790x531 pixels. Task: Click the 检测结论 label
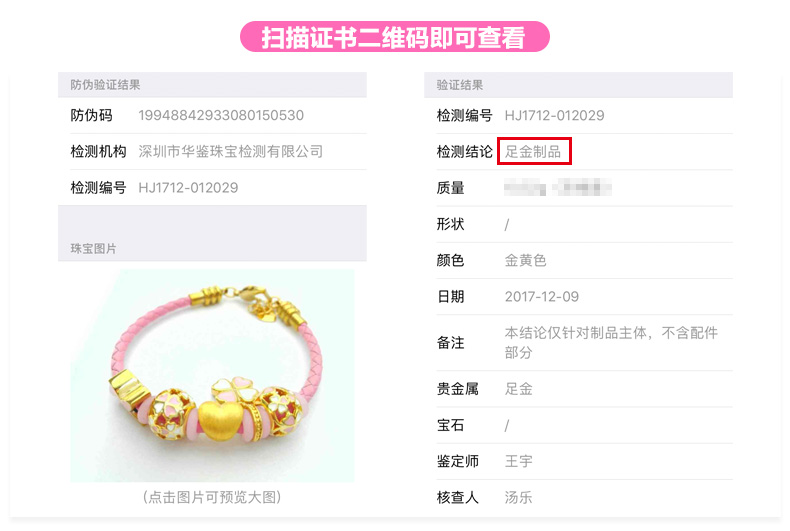click(x=464, y=152)
